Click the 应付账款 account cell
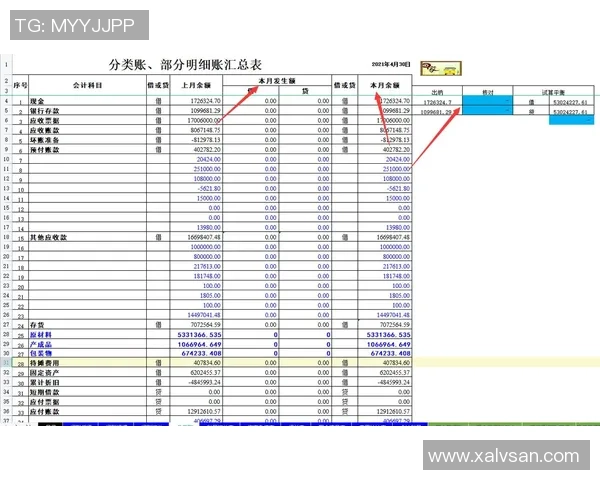The image size is (600, 480). 88,411
